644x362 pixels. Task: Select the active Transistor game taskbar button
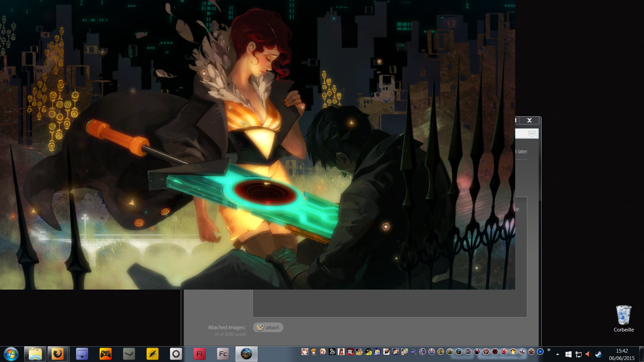pos(246,354)
